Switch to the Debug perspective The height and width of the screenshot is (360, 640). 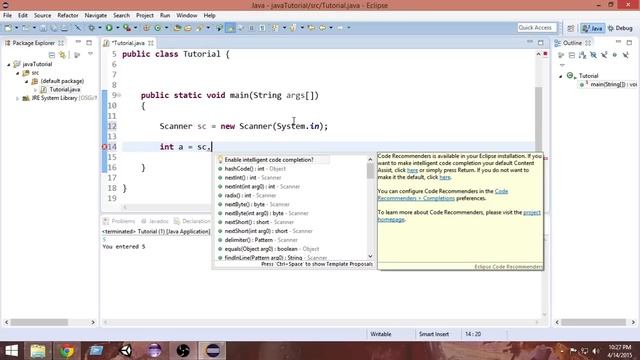click(x=620, y=28)
